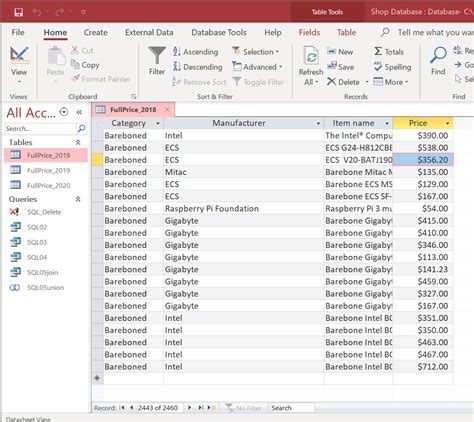Switch to the Create tab
Viewport: 474px width, 422px height.
96,32
